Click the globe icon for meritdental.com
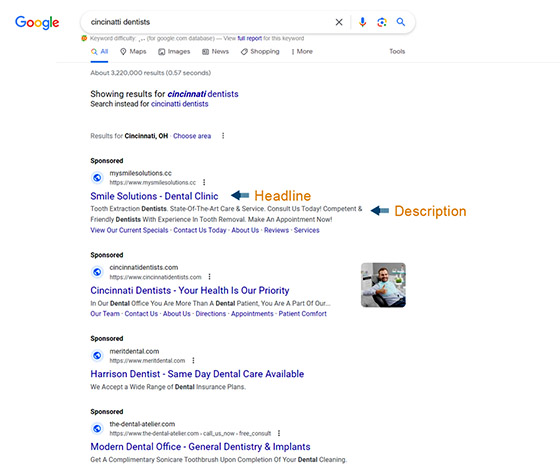 tap(97, 356)
